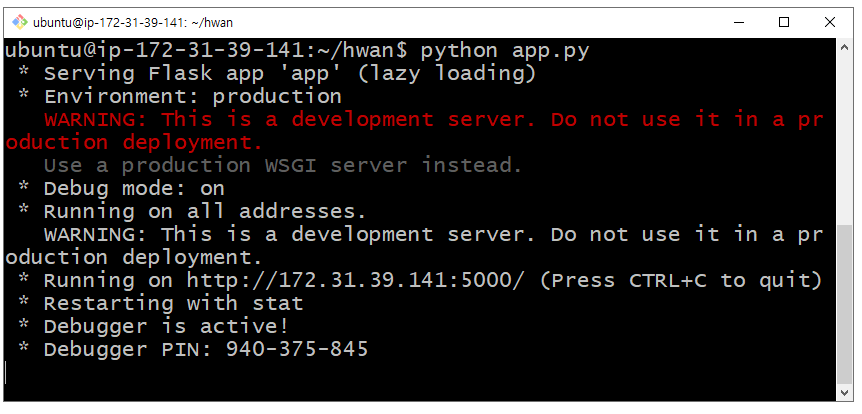Click the Debugger PIN '940-375-845'
This screenshot has height=414, width=862.
pos(297,350)
